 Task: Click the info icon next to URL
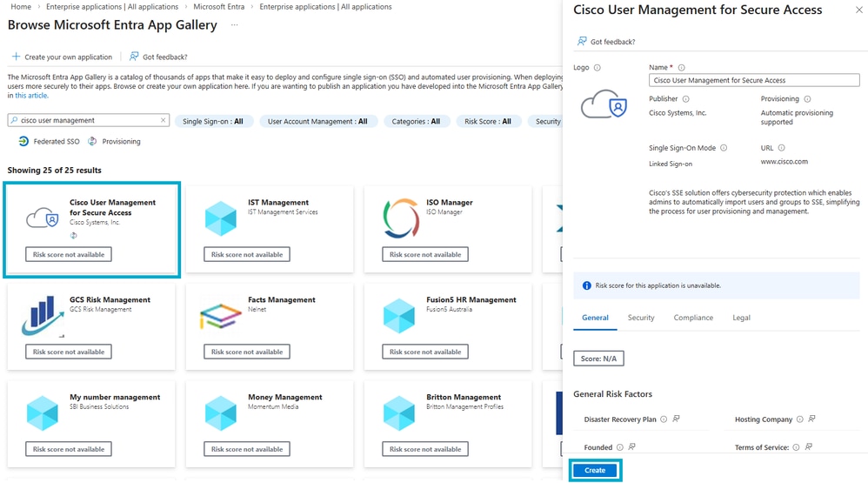pos(782,148)
